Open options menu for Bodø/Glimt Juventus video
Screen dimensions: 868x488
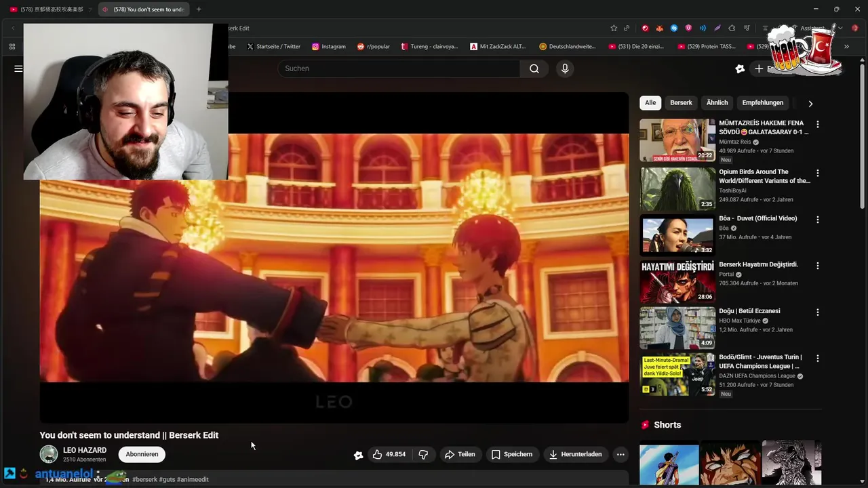coord(817,358)
